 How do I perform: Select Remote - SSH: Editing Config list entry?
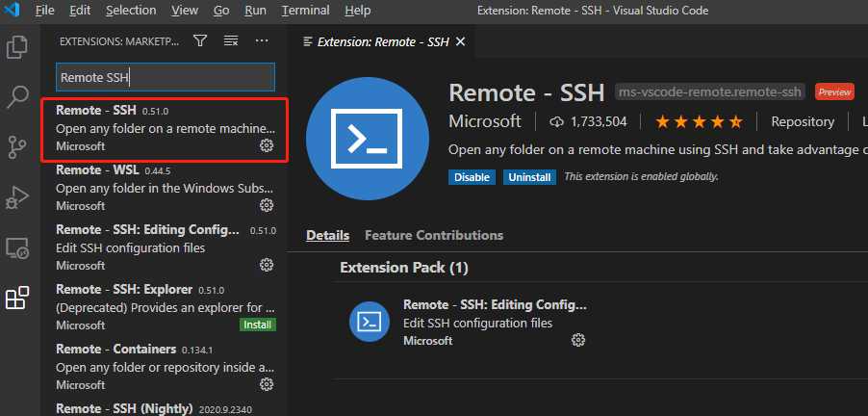(x=165, y=247)
